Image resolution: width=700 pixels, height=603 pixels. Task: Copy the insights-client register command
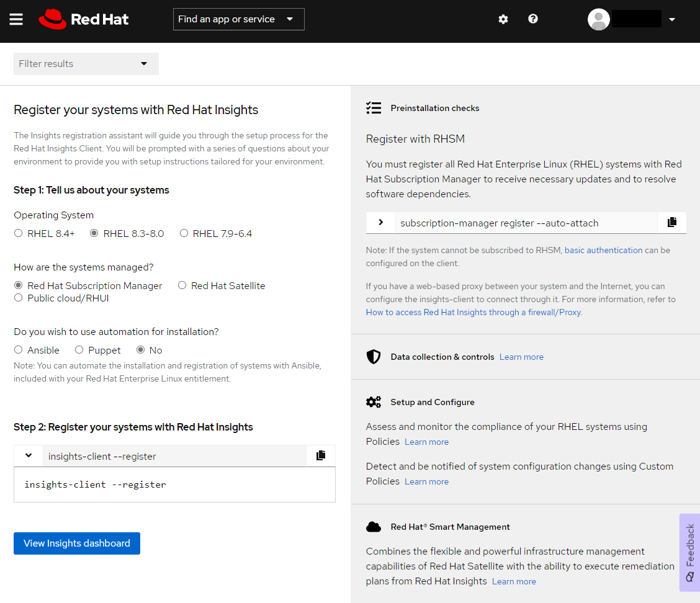pos(321,456)
